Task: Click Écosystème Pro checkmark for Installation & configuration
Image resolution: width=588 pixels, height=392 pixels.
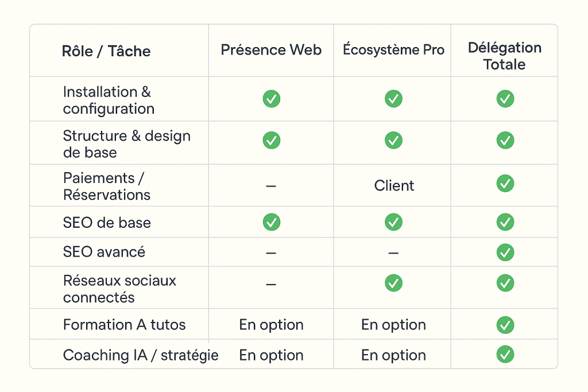Action: (x=393, y=99)
